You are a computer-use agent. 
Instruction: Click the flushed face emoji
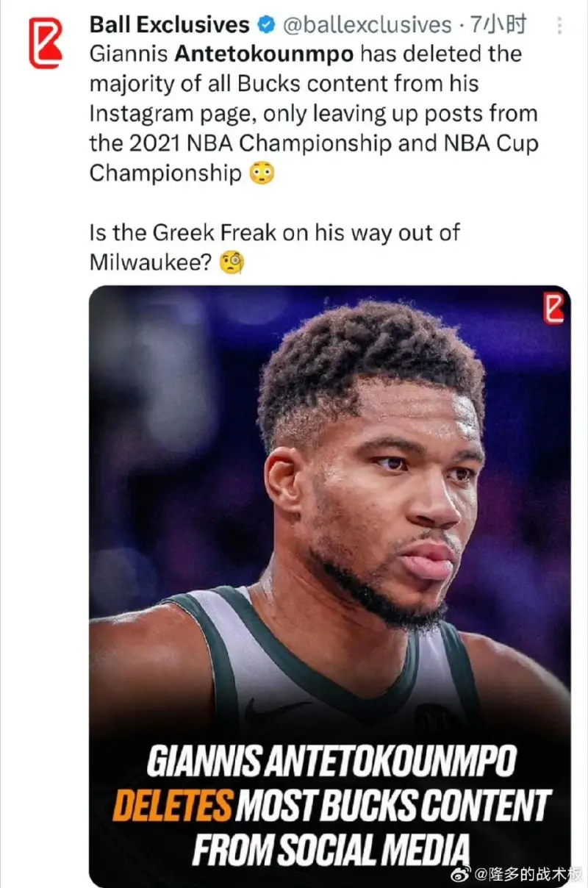tap(262, 173)
